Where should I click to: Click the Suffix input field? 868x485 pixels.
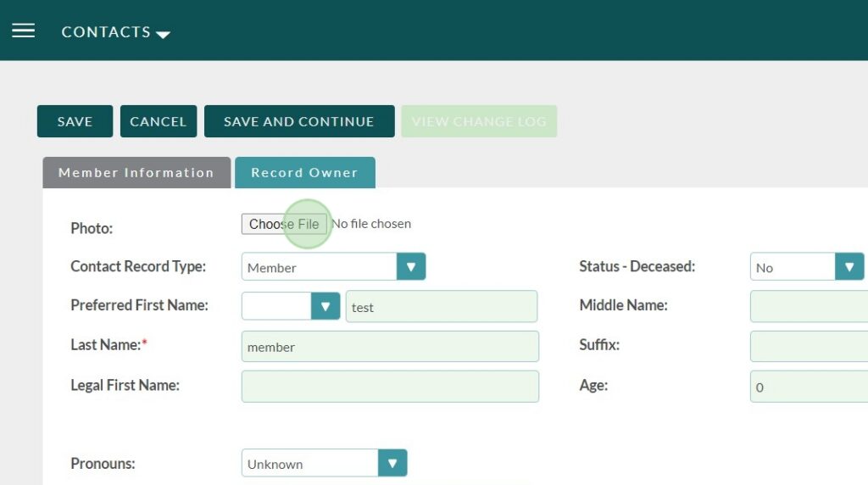tap(809, 347)
